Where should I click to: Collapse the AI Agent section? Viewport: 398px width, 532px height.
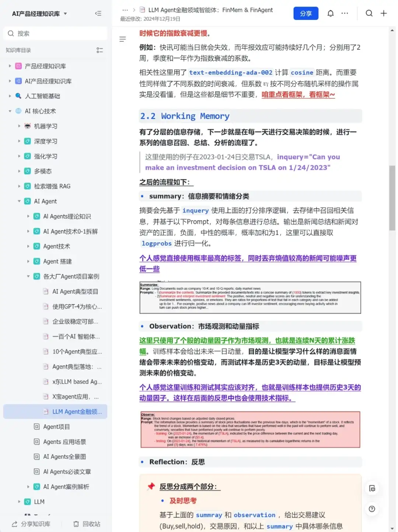[x=19, y=201]
